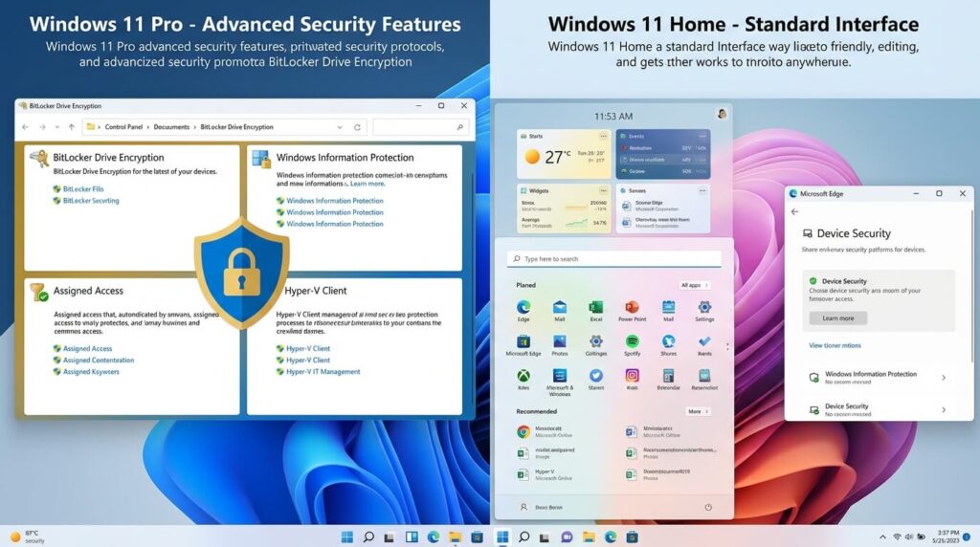This screenshot has height=547, width=980.
Task: Select Control Panel in the breadcrumb
Action: [123, 127]
